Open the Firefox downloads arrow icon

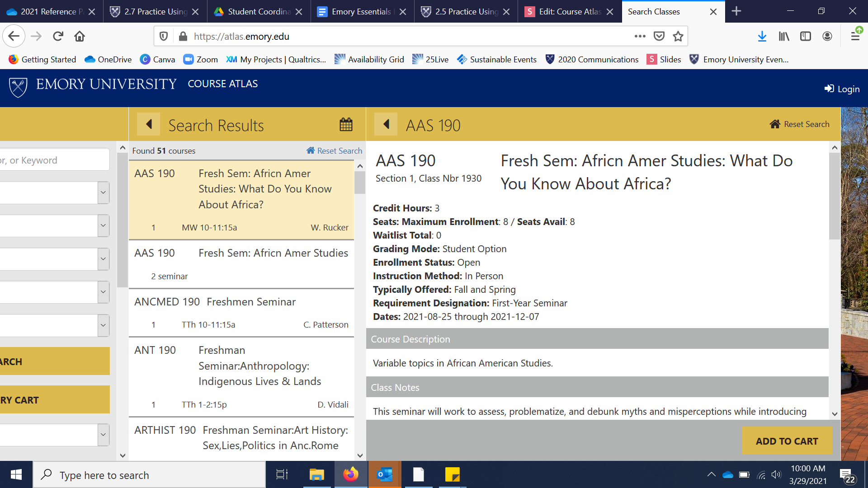tap(762, 37)
